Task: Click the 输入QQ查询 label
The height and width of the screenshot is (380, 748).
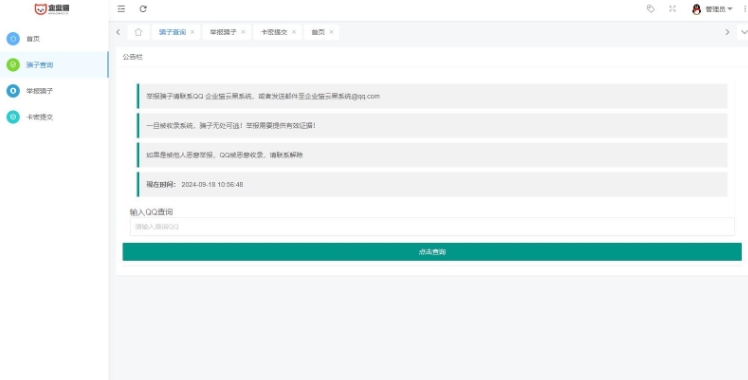Action: point(151,212)
